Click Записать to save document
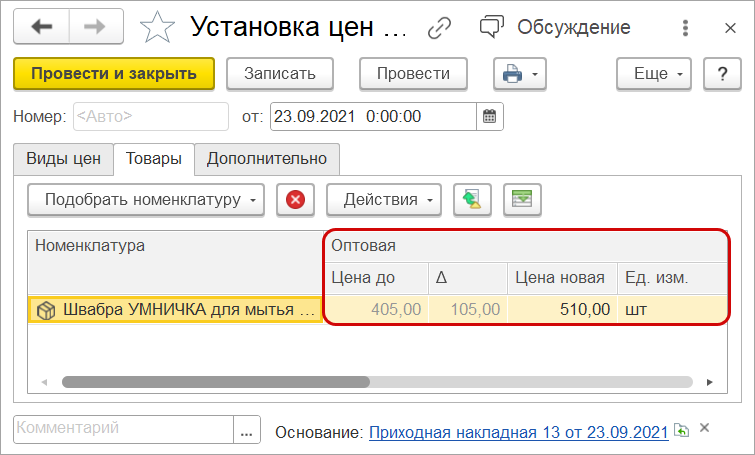The image size is (755, 455). click(x=280, y=74)
